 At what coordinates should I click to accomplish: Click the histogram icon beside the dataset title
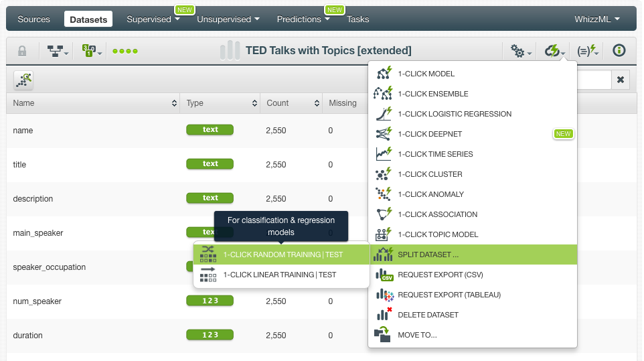[x=230, y=51]
